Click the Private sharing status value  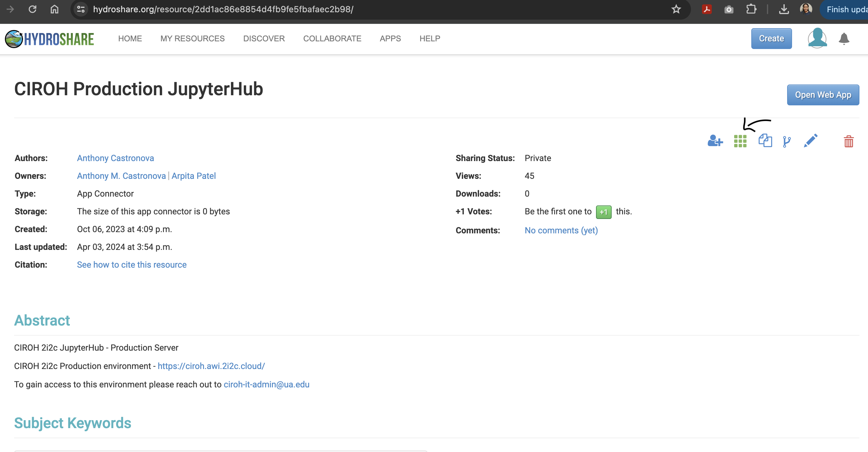[x=538, y=158]
